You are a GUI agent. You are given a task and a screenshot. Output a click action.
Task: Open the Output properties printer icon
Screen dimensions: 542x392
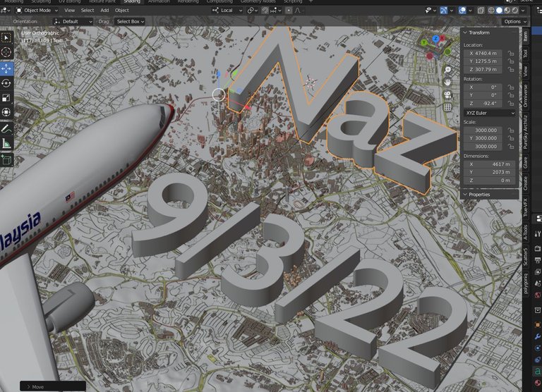(x=538, y=260)
